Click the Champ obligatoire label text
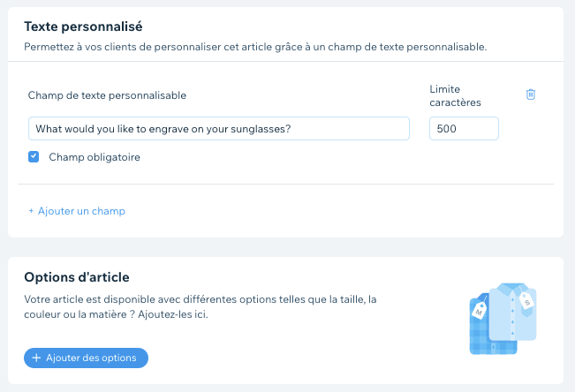Viewport: 575px width, 392px height. (95, 157)
